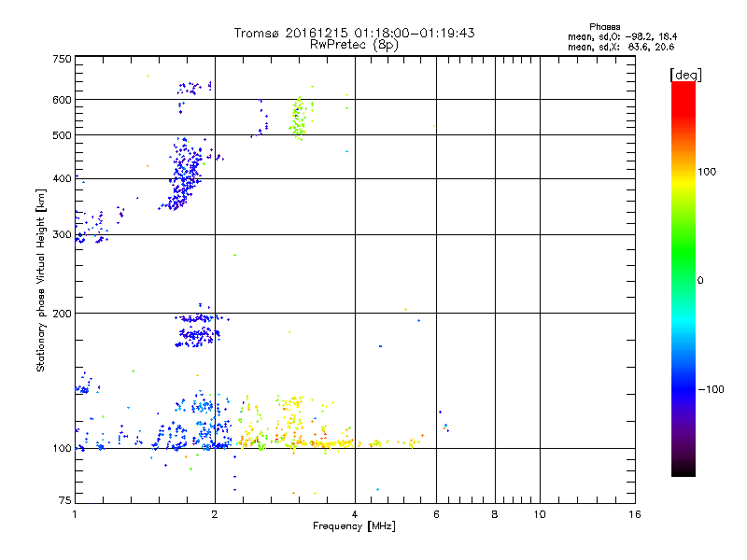Image resolution: width=747 pixels, height=560 pixels.
Task: Click the 'Frequency [MHz]' x-axis title
Action: point(354,526)
